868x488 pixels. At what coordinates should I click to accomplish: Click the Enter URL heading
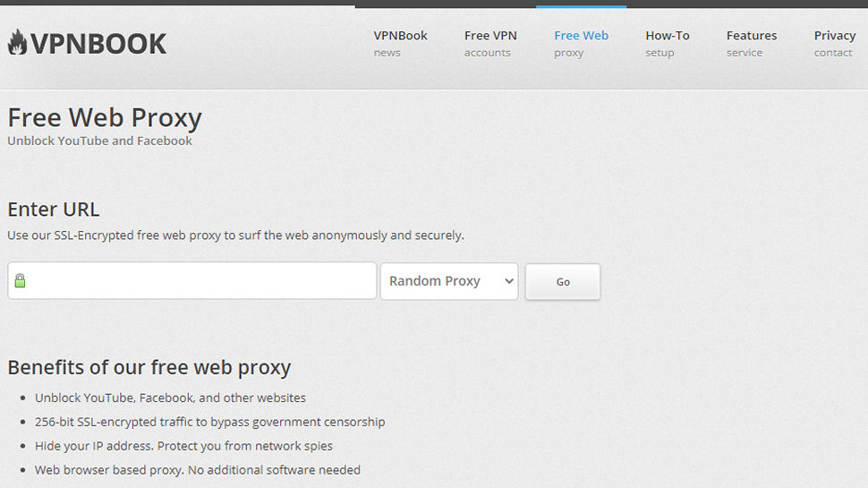pos(53,210)
